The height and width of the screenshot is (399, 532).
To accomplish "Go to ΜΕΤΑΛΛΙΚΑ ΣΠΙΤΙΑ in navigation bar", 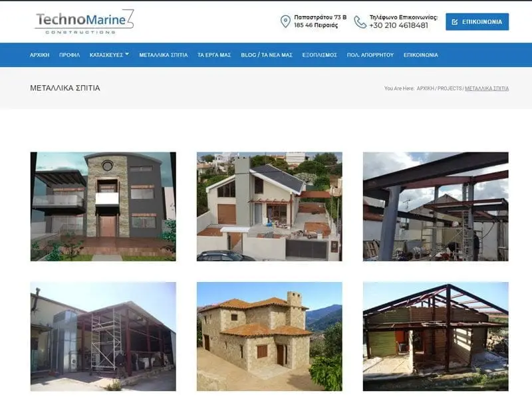I will [163, 55].
